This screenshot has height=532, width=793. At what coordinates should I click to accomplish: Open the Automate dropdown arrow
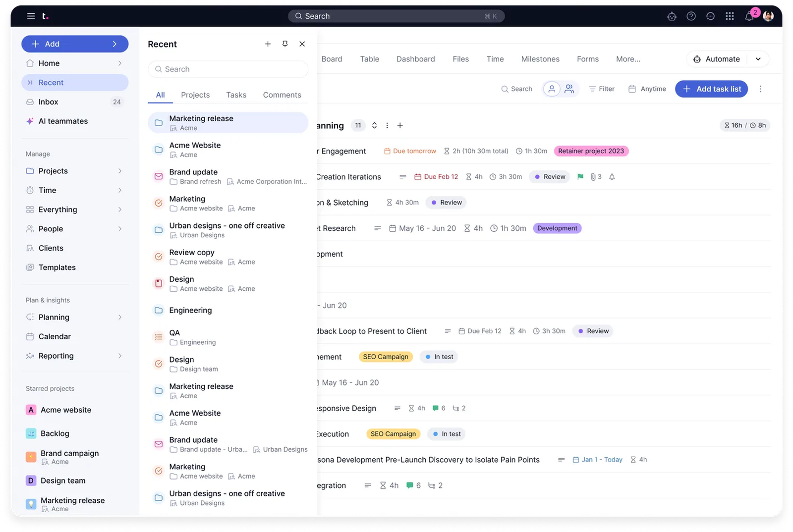point(758,59)
